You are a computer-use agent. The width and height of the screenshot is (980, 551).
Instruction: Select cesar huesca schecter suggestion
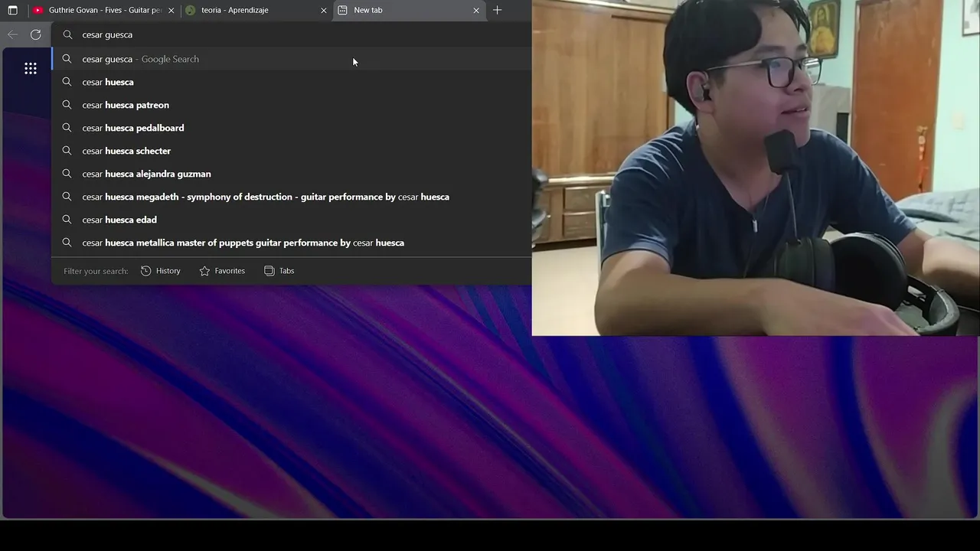(x=291, y=151)
